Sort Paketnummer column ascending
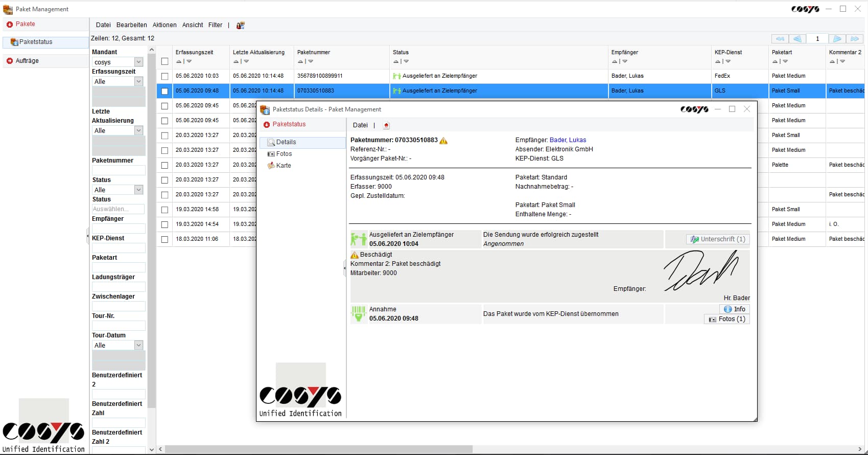The height and width of the screenshot is (455, 868). click(x=300, y=61)
